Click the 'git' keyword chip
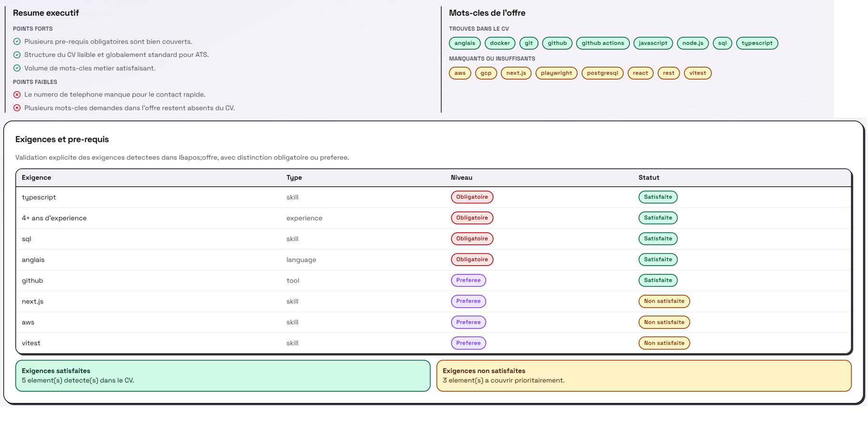This screenshot has width=868, height=429. (x=529, y=43)
